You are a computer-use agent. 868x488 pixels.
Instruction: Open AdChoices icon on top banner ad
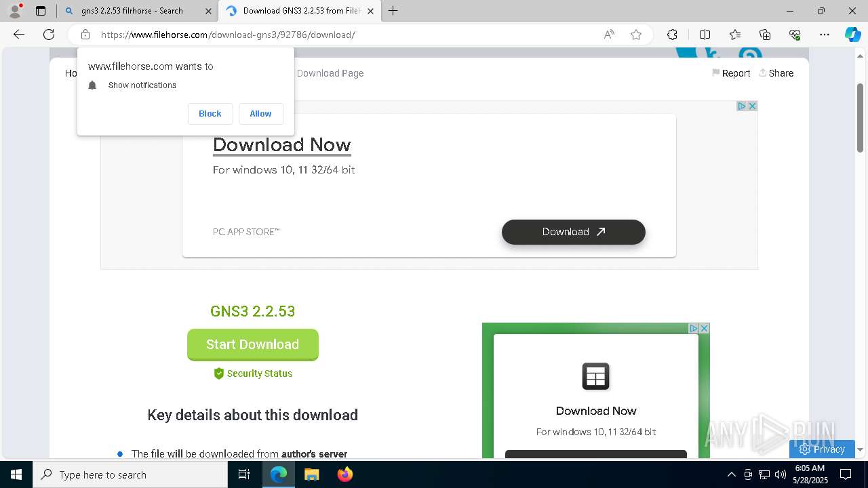tap(742, 106)
